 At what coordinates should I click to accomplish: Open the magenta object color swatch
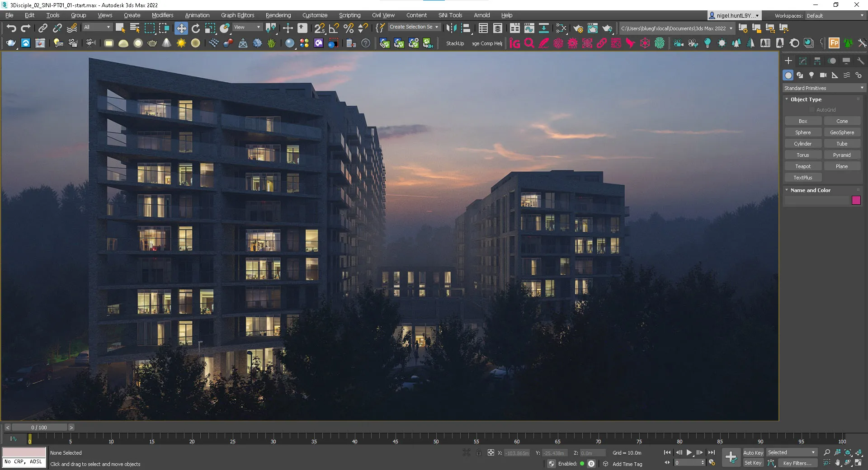tap(856, 200)
